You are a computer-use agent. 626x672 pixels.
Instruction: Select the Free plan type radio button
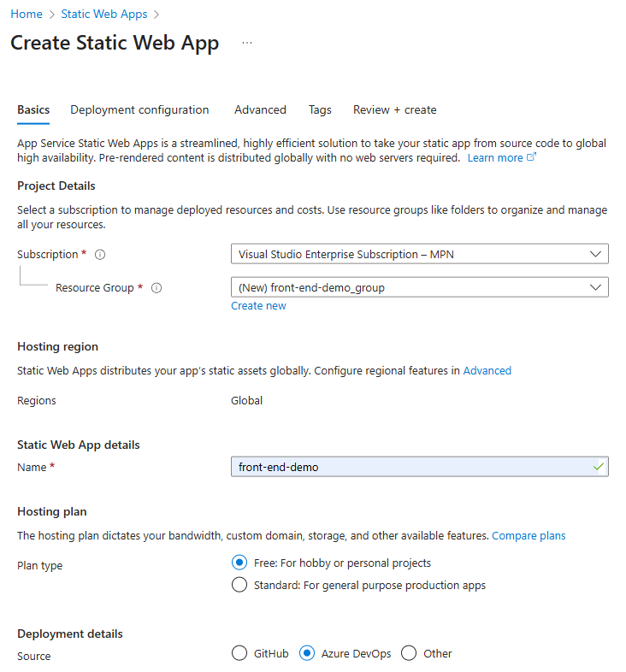coord(239,563)
